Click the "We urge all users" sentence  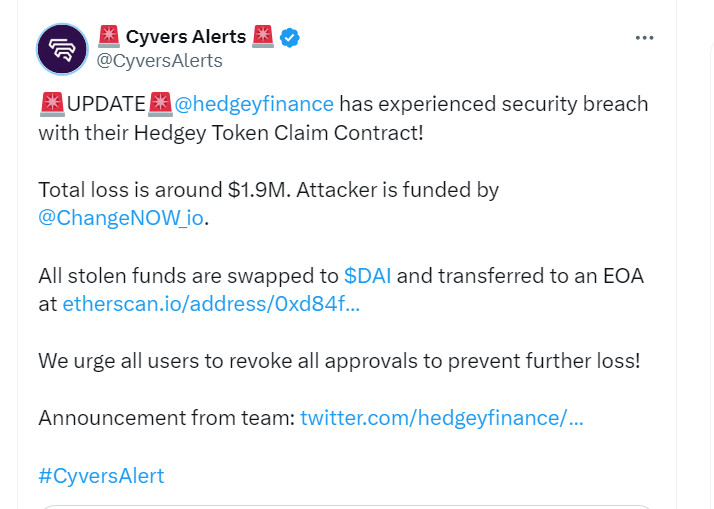coord(338,360)
